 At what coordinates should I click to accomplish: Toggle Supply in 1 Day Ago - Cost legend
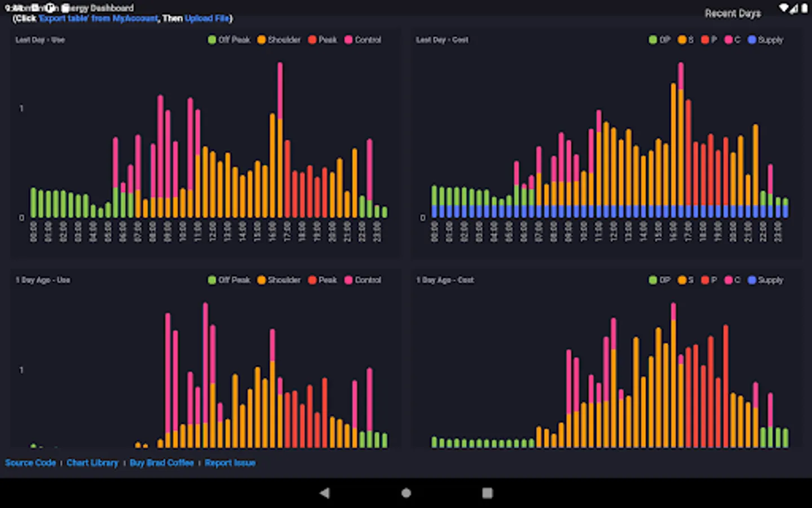click(x=765, y=280)
